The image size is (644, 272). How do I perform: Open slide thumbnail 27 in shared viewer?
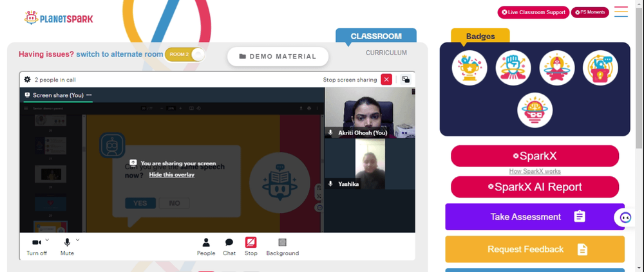[50, 145]
